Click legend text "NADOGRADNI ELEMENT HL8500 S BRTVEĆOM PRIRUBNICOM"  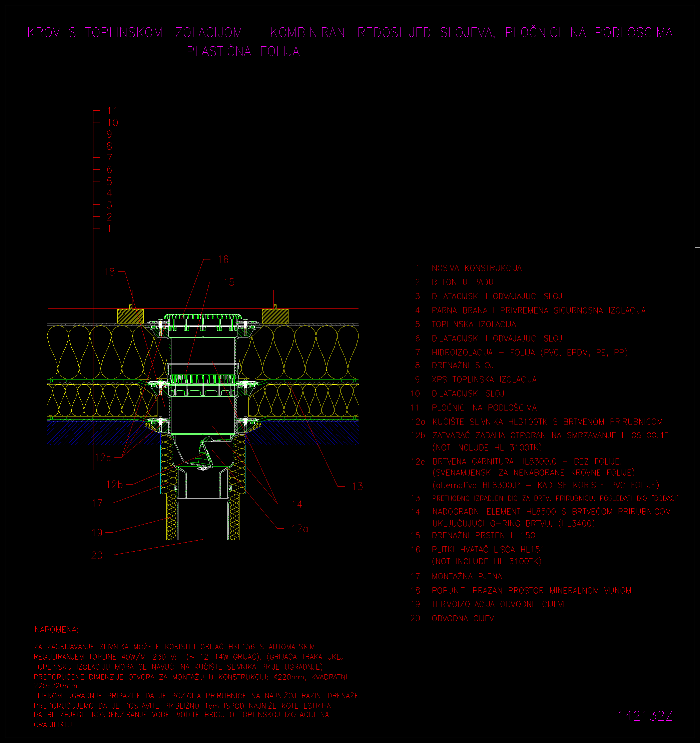point(552,512)
